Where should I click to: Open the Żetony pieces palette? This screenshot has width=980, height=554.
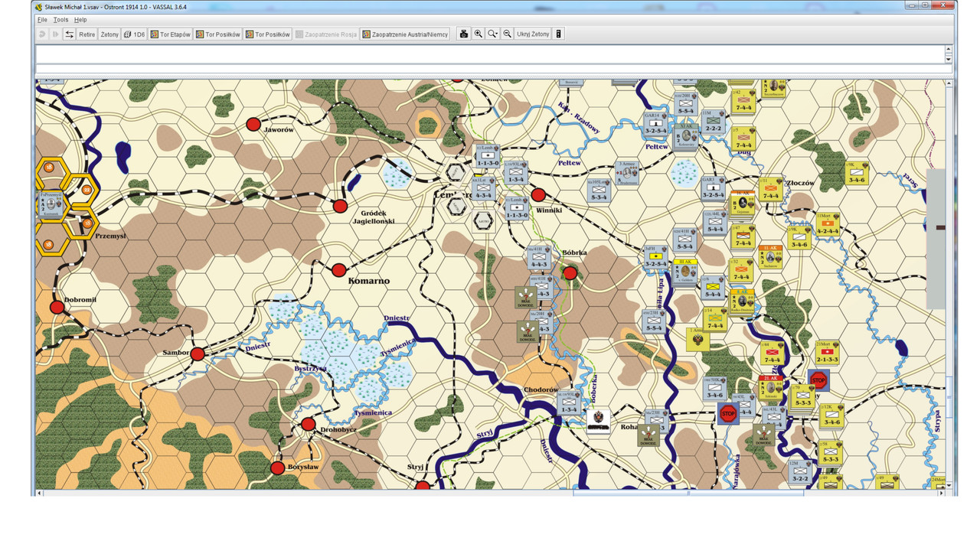(x=109, y=34)
